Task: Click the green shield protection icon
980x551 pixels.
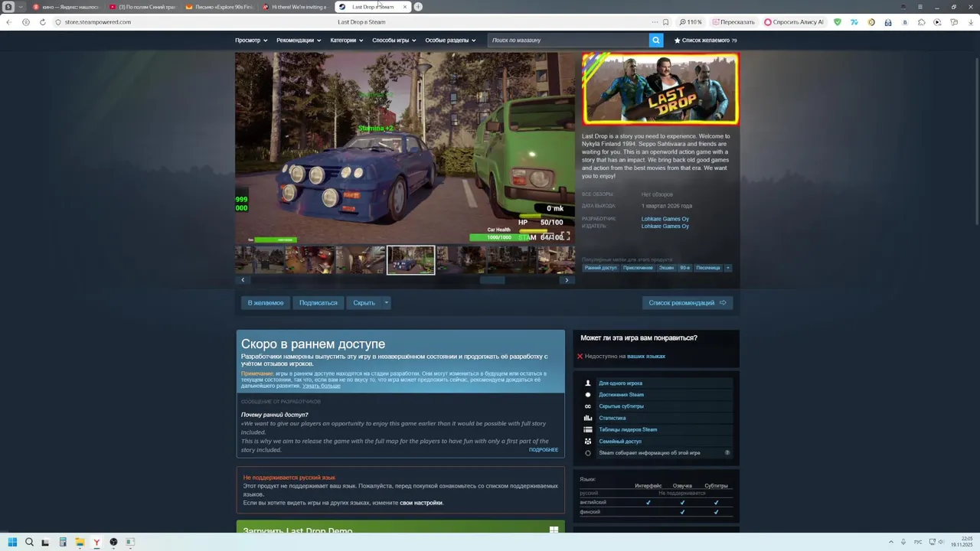Action: coord(837,22)
